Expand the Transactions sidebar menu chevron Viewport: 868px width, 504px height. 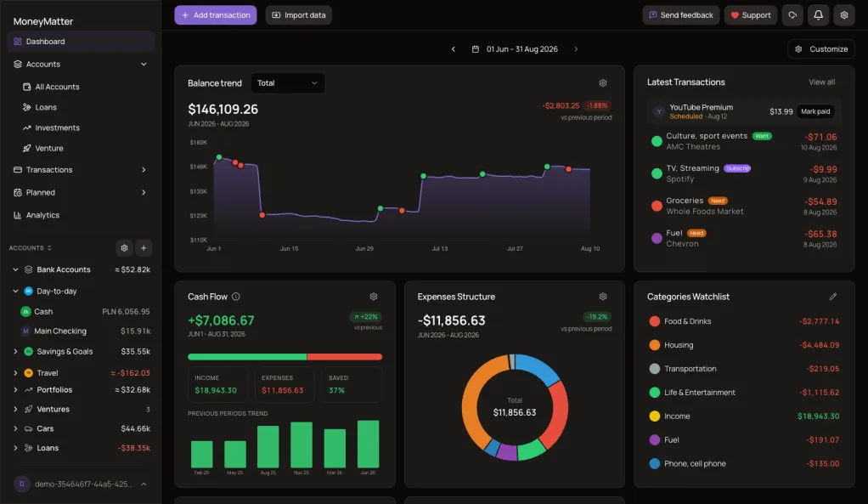click(144, 170)
